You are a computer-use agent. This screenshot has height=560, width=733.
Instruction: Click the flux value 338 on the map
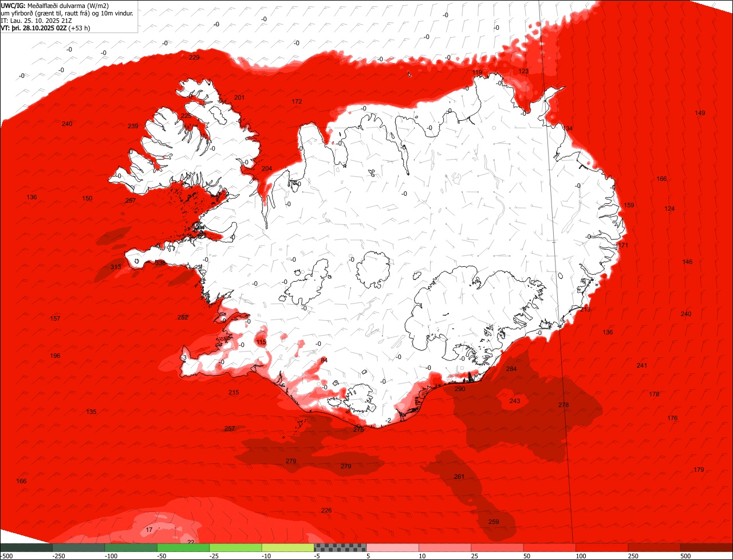[x=160, y=263]
